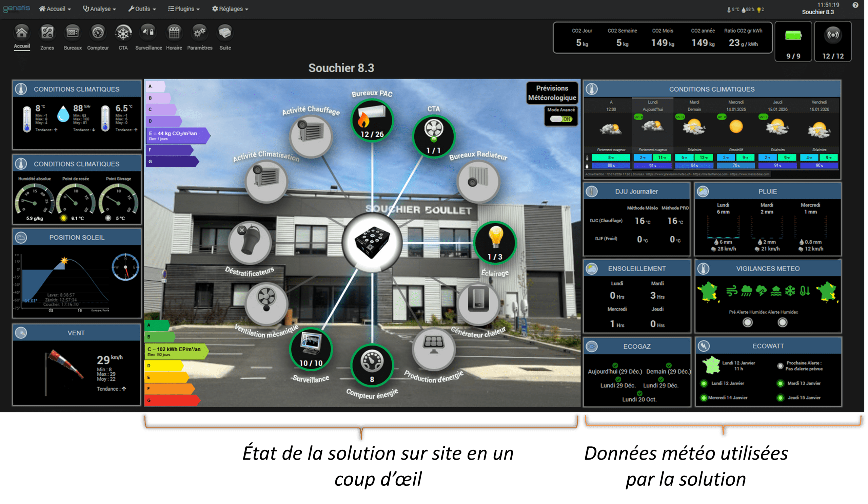This screenshot has height=504, width=868.
Task: Select the Alerte Humidex indicator
Action: (783, 323)
